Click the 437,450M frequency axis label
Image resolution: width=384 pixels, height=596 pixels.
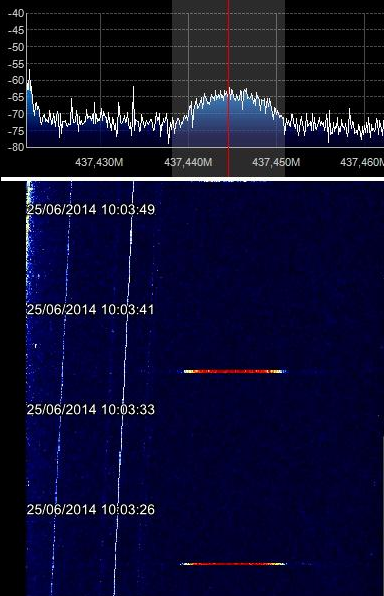click(x=276, y=162)
